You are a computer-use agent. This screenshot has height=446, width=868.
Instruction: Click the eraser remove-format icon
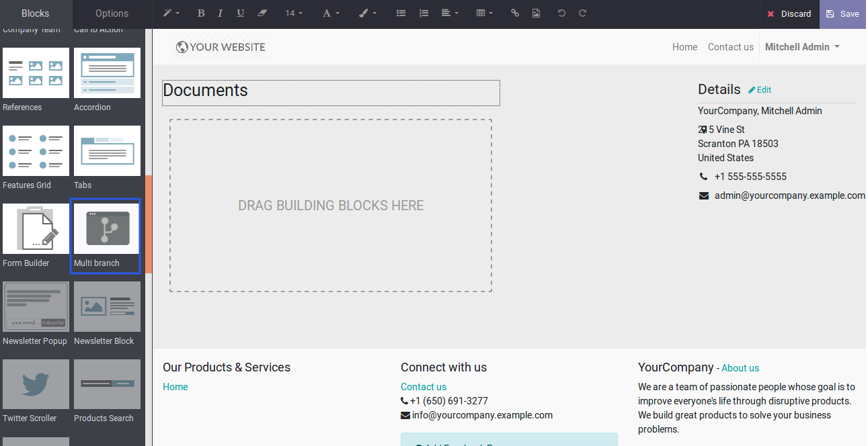point(262,13)
